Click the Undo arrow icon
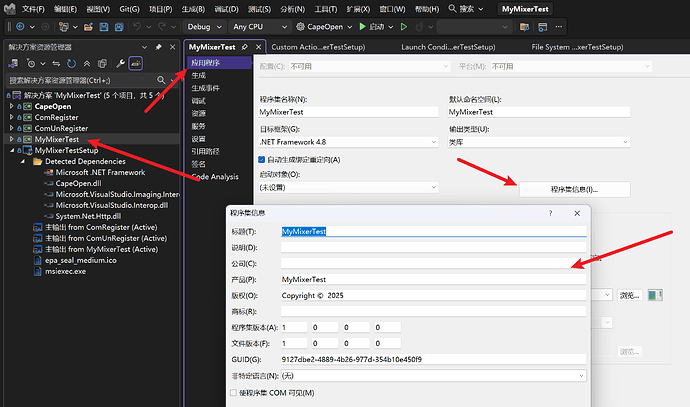This screenshot has height=407, width=690. pyautogui.click(x=137, y=27)
